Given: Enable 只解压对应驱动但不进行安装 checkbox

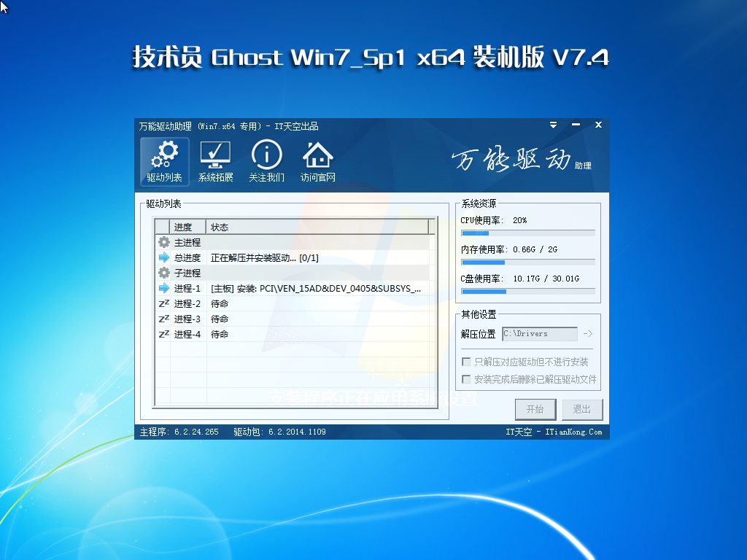Looking at the screenshot, I should pos(466,362).
